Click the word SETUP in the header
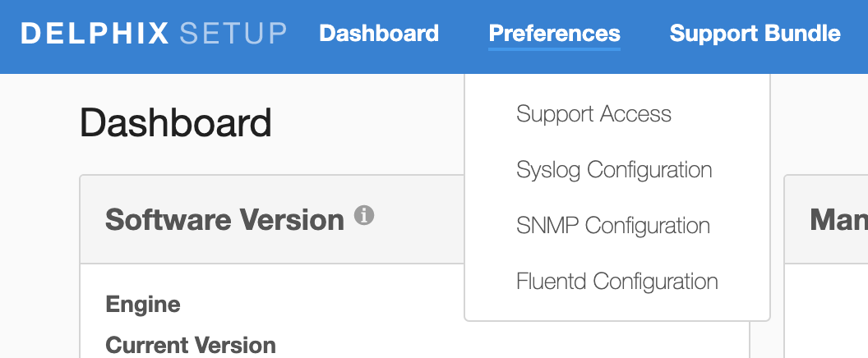This screenshot has width=868, height=358. click(x=233, y=34)
